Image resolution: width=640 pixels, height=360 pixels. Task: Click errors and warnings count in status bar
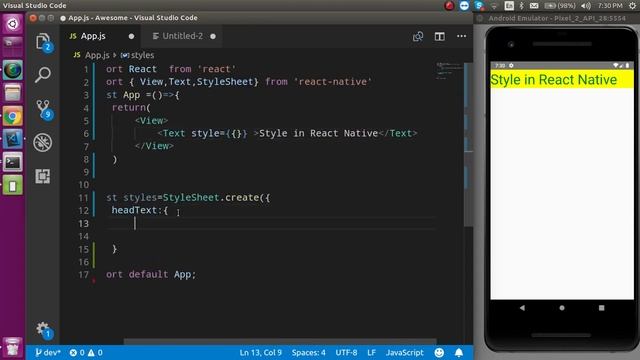point(86,353)
